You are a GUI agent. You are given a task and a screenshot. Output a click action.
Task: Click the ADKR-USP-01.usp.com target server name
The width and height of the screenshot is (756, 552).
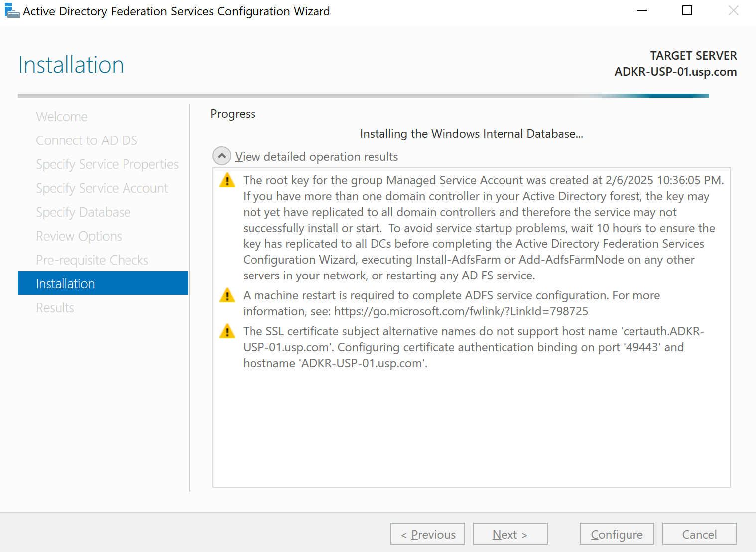(x=675, y=72)
